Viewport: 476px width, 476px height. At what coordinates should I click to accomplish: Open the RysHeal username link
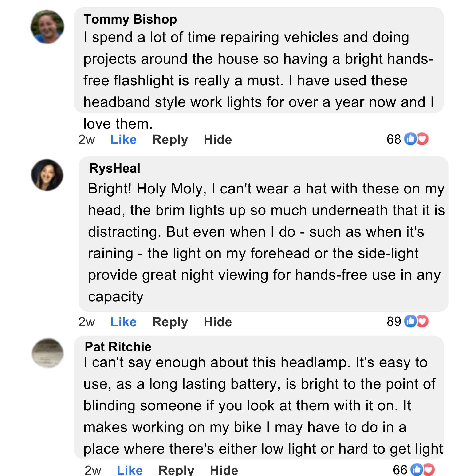point(114,168)
